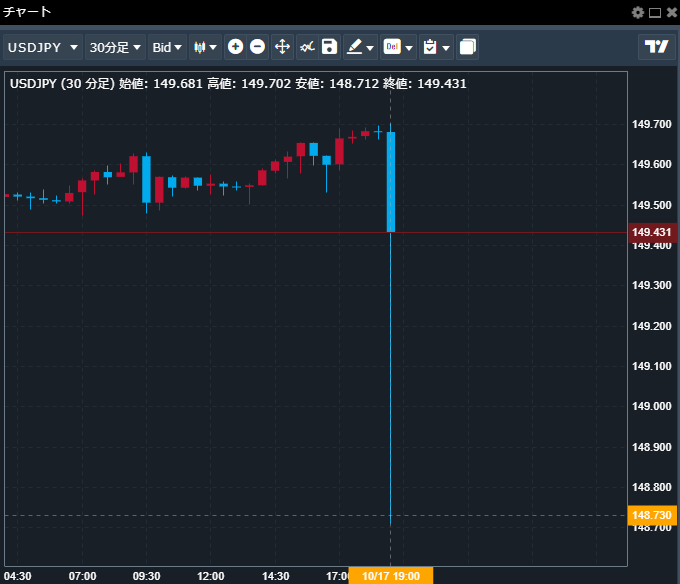
Task: Open chart settings gear icon
Action: click(x=638, y=13)
